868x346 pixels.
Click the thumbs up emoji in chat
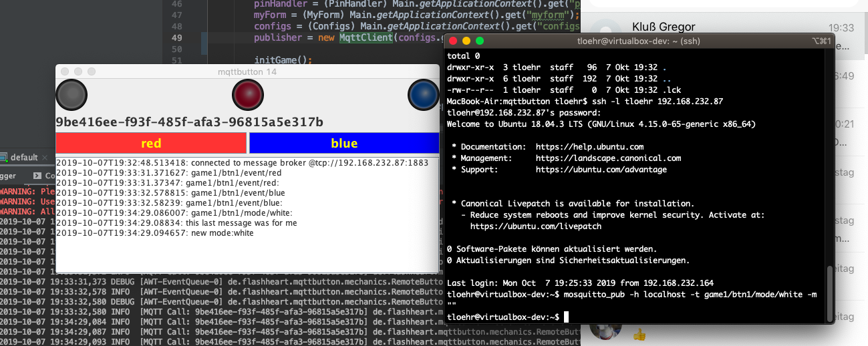pos(639,335)
